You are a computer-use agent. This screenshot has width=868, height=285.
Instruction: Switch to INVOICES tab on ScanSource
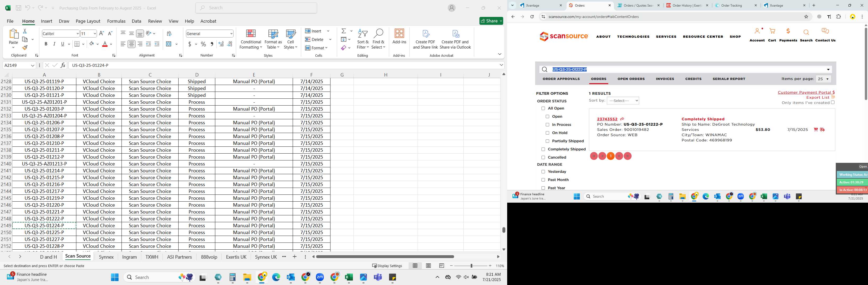[x=665, y=79]
